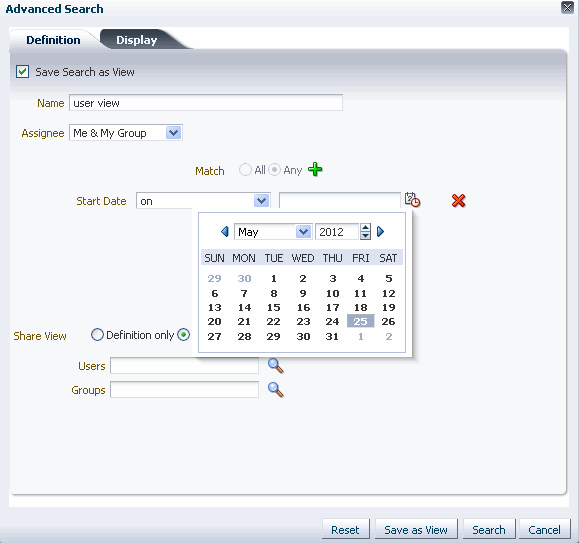Choose Definition only share option
This screenshot has width=579, height=543.
click(97, 335)
